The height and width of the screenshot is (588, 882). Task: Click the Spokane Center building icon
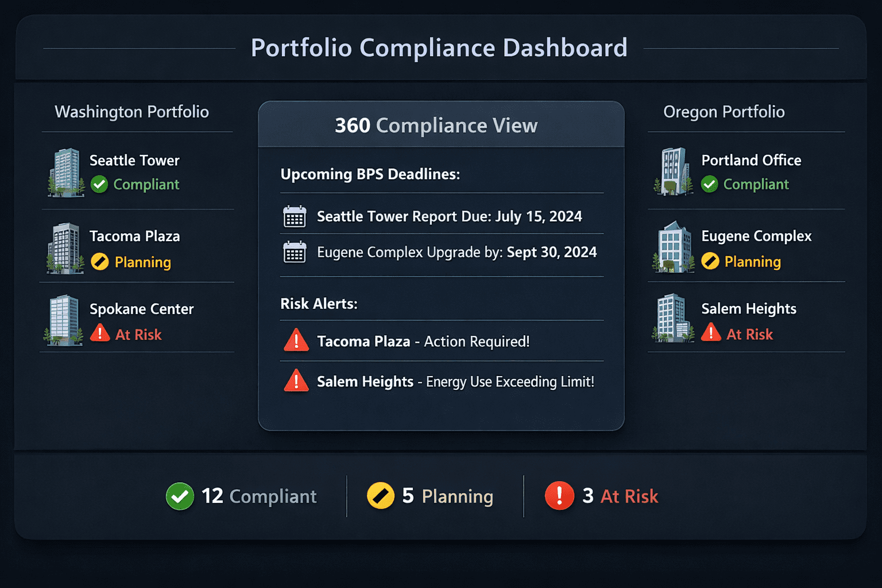click(64, 320)
